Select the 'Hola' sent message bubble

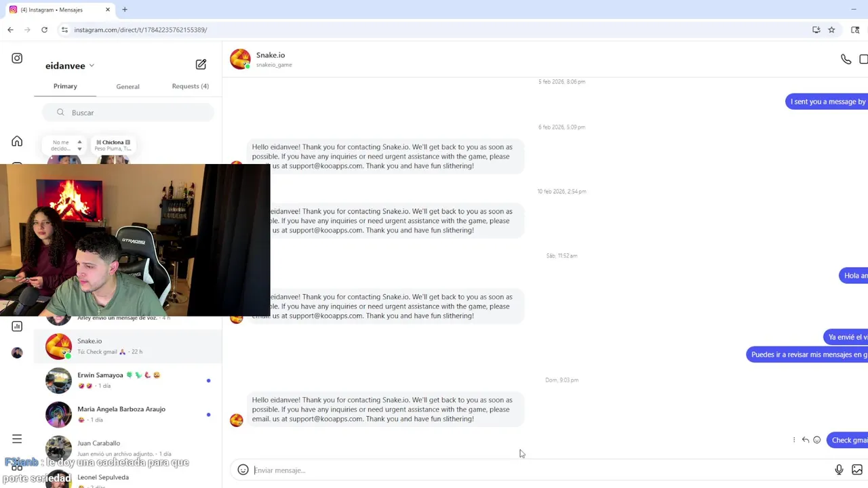click(x=853, y=276)
